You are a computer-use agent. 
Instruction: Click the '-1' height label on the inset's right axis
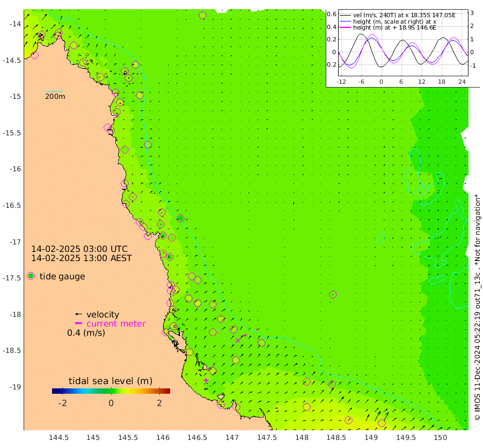pyautogui.click(x=473, y=66)
